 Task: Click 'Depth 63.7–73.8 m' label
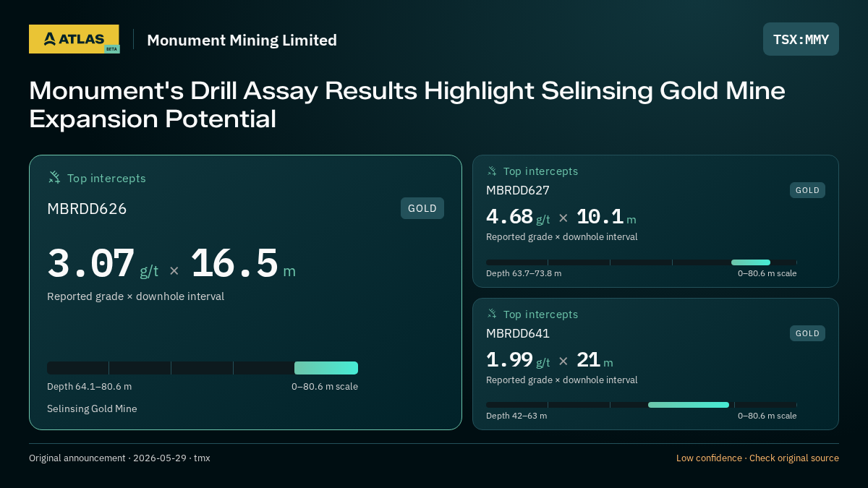tap(524, 273)
